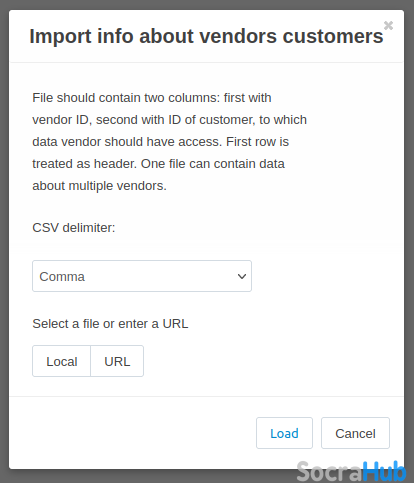Select the word Comma in the delimiter field
414x483 pixels.
tap(62, 277)
